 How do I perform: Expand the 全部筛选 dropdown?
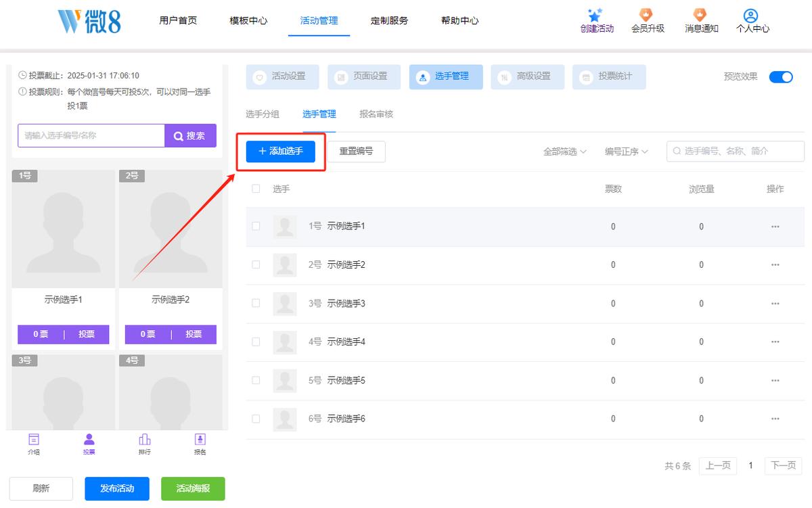coord(565,152)
